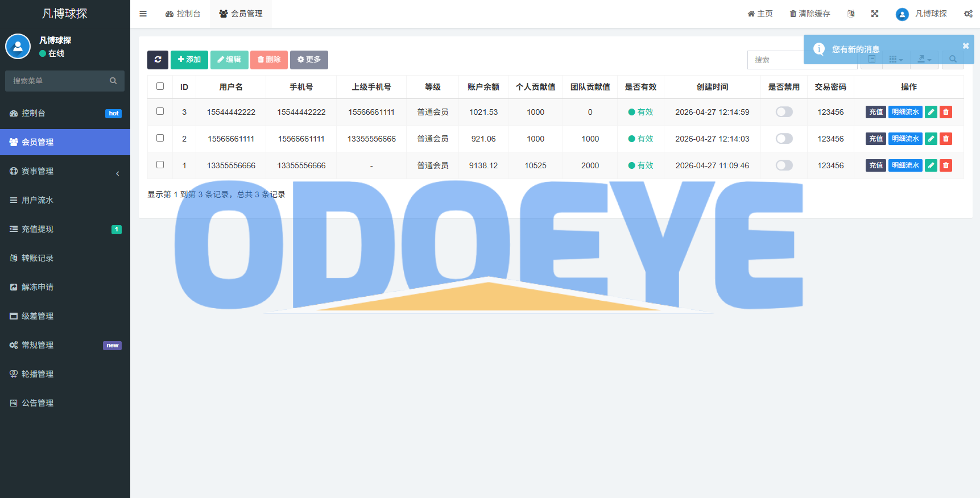Click the 凡博球探 avatar in the top header
This screenshot has width=980, height=498.
(x=902, y=14)
